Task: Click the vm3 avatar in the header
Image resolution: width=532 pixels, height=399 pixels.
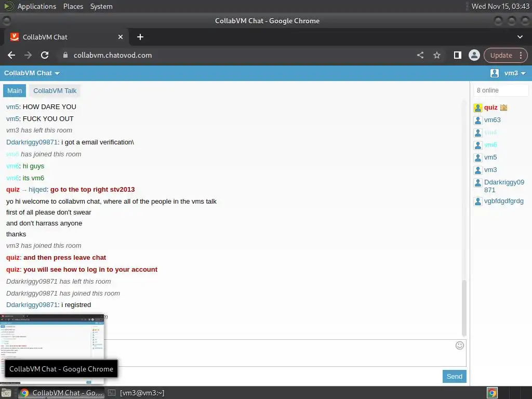Action: click(495, 73)
